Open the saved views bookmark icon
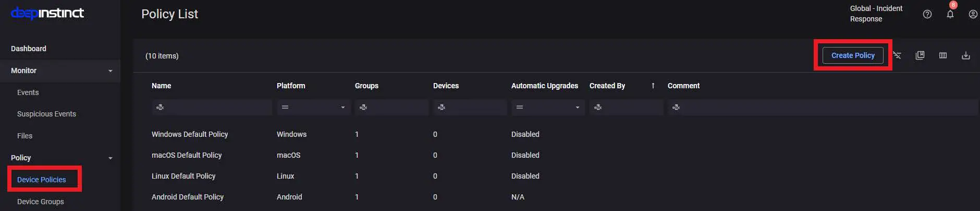This screenshot has height=211, width=980. tap(920, 55)
